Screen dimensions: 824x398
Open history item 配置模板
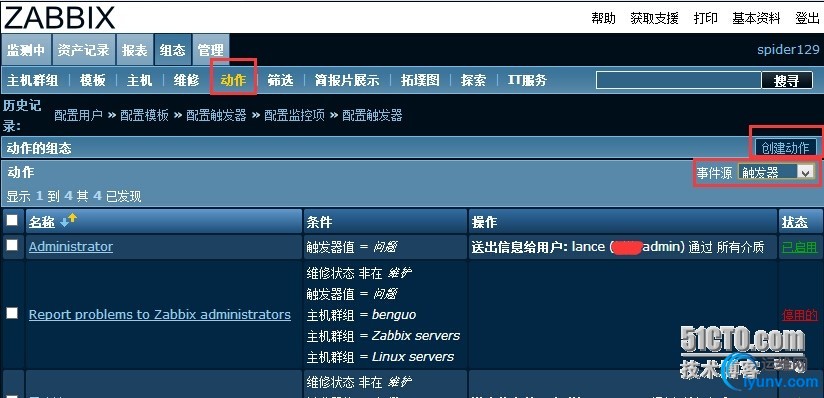point(145,115)
